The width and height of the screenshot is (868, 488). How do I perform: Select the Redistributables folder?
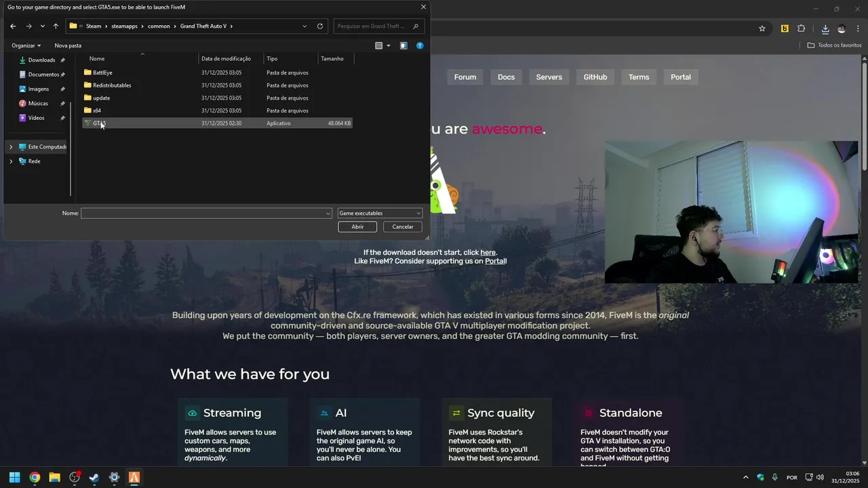(x=217, y=85)
